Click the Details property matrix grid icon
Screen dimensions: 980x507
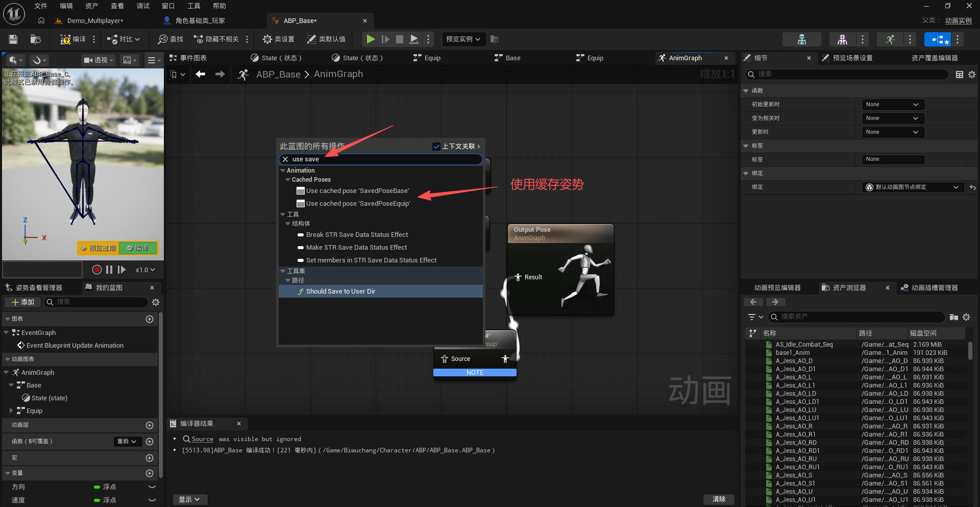(x=960, y=75)
